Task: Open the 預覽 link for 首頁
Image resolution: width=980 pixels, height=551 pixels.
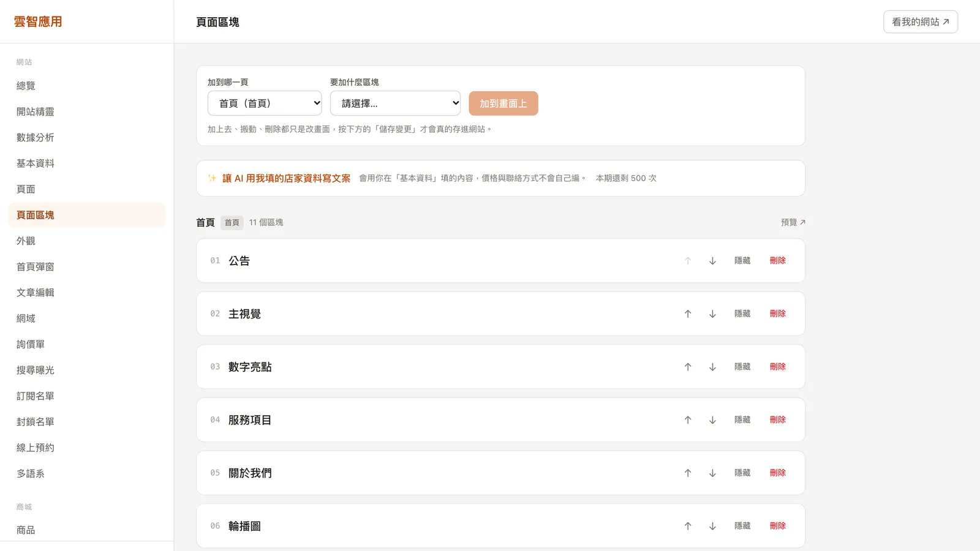Action: [x=793, y=222]
